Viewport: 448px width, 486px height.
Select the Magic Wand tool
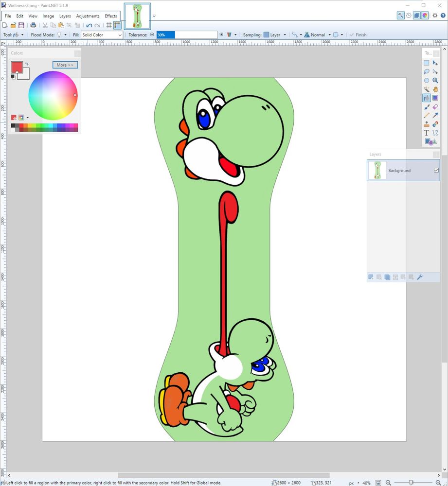pos(427,89)
